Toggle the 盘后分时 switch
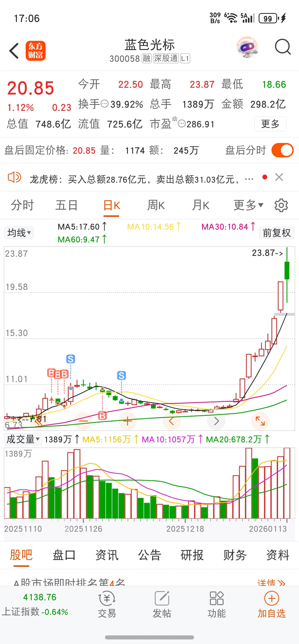299x644 pixels. coord(283,150)
